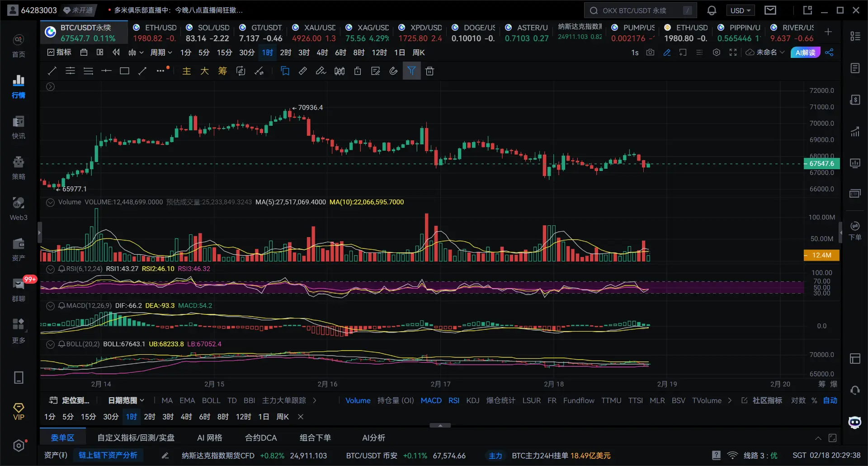Open 资产 assets in the sidebar
Screen dimensions: 868x466
point(19,249)
